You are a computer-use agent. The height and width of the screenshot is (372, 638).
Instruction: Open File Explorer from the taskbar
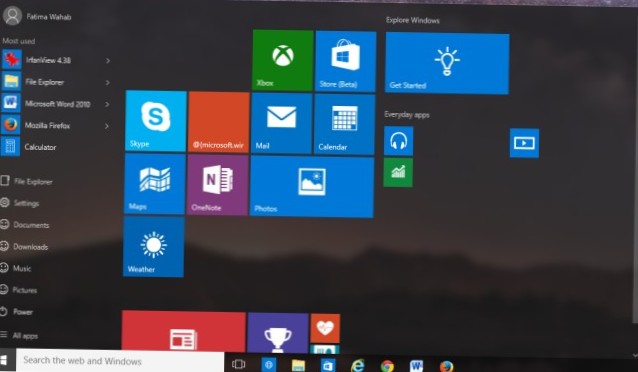pyautogui.click(x=298, y=365)
